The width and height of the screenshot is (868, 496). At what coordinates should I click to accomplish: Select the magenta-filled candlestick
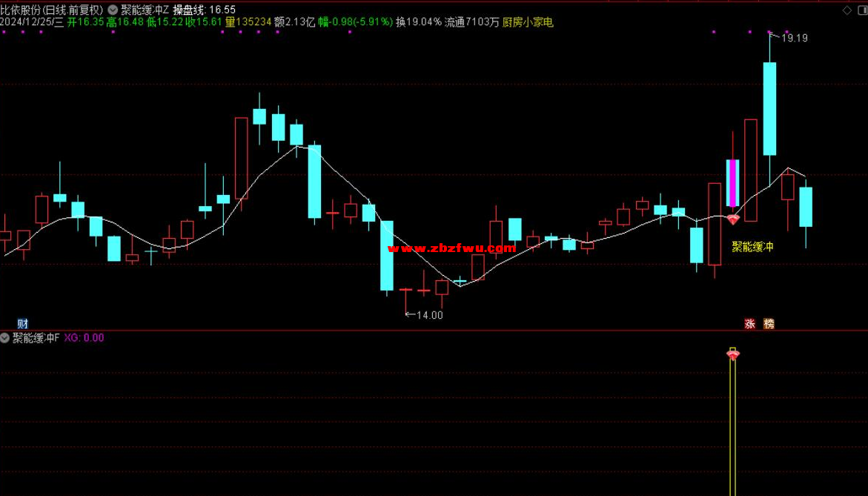pyautogui.click(x=732, y=182)
